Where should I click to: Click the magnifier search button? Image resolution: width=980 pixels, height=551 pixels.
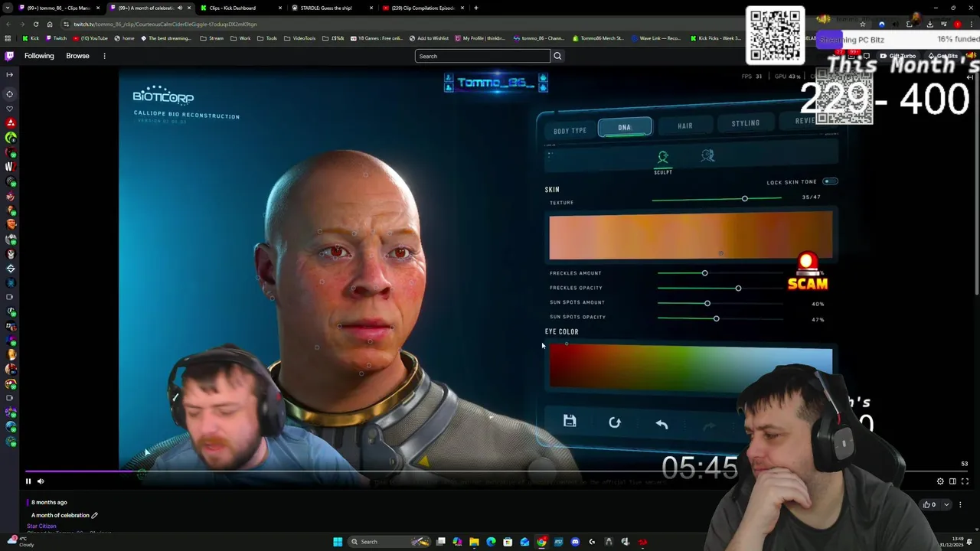click(557, 56)
